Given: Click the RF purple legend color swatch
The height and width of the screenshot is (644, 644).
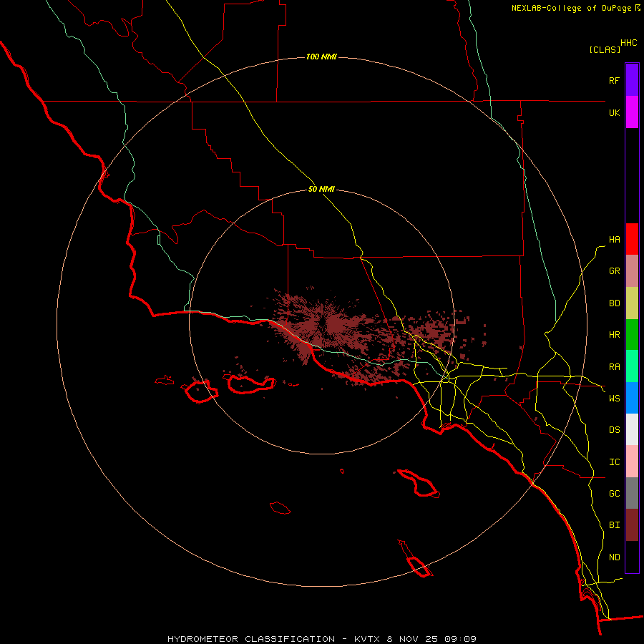Looking at the screenshot, I should [632, 80].
